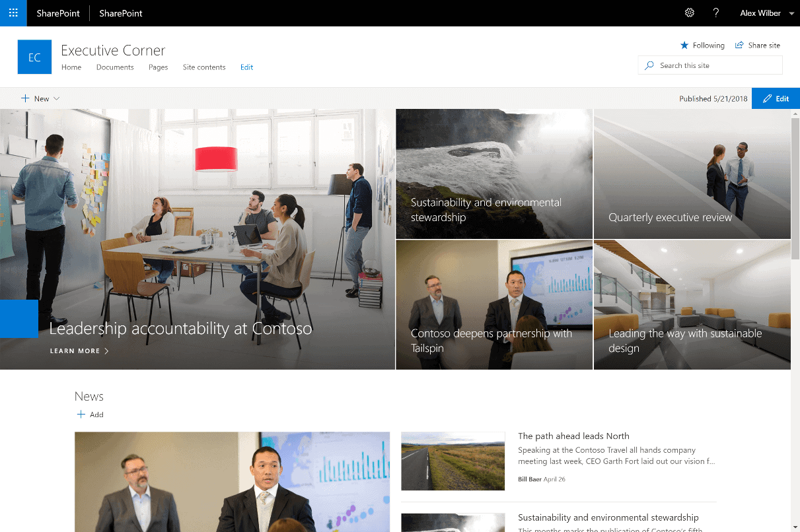Image resolution: width=800 pixels, height=532 pixels.
Task: Click the Learn More link
Action: [x=75, y=350]
